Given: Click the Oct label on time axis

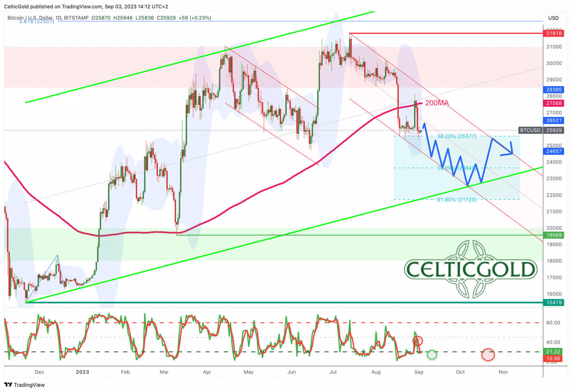Looking at the screenshot, I should [460, 372].
